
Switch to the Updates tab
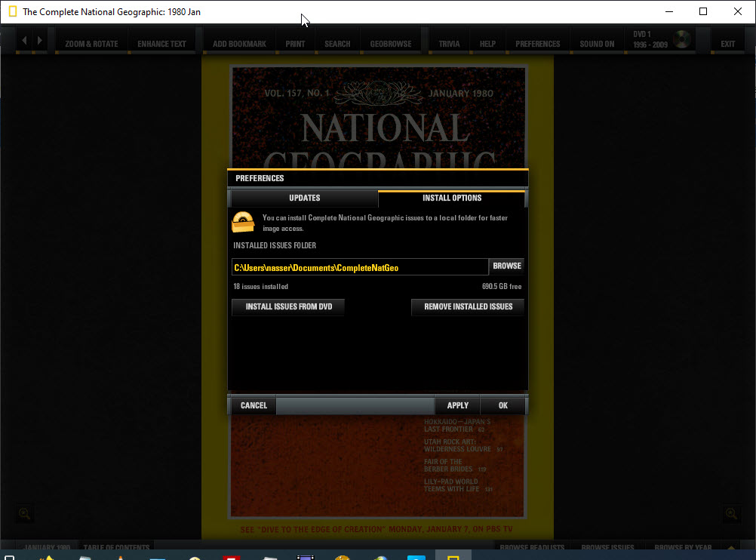(x=304, y=198)
